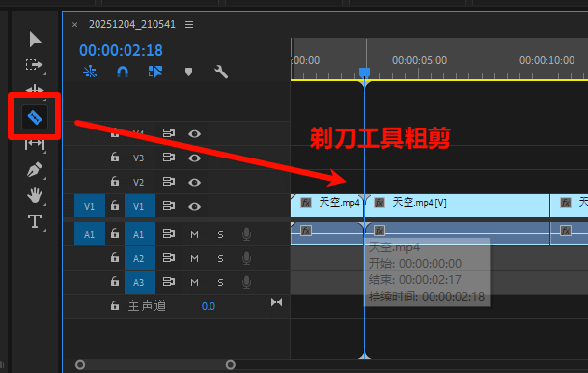Viewport: 588px width, 373px height.
Task: Select the Track Select Forward tool
Action: coord(34,65)
